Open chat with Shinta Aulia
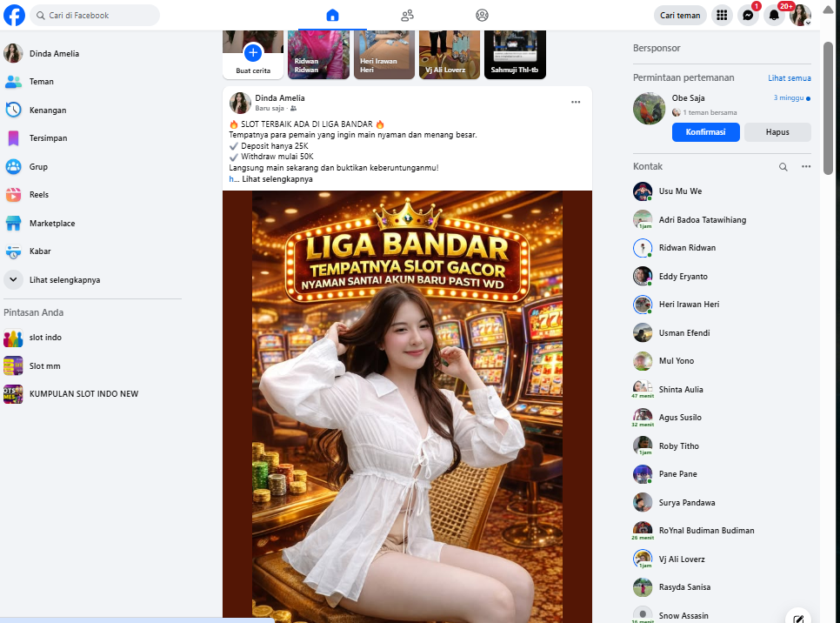Viewport: 840px width, 623px height. pyautogui.click(x=722, y=389)
